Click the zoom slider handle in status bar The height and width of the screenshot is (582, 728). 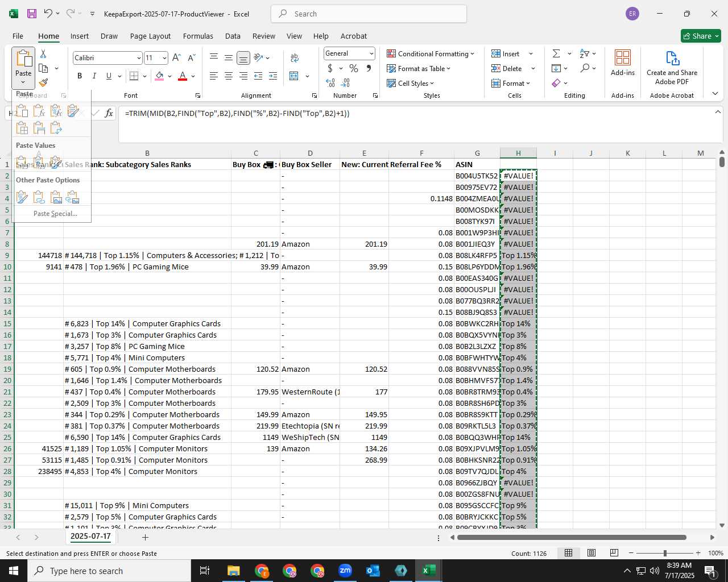[x=665, y=553]
